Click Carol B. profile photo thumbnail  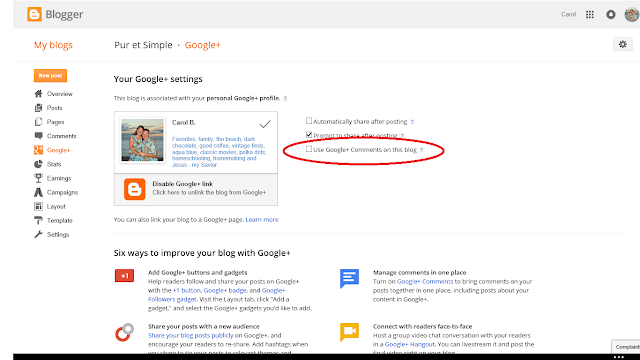coord(142,140)
